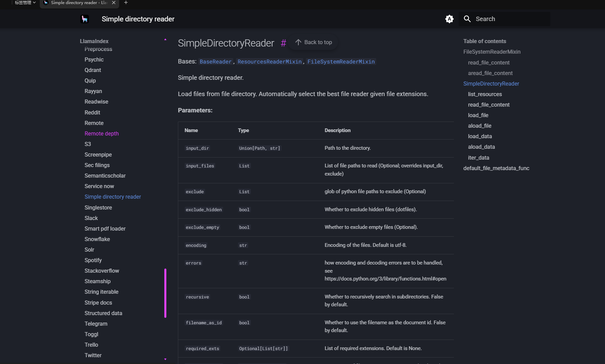Open the tab manager dropdown
Screen dimensions: 605x364
25,3
